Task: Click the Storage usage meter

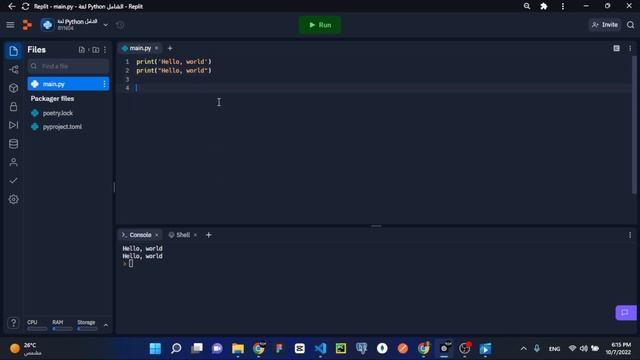Action: click(x=87, y=325)
